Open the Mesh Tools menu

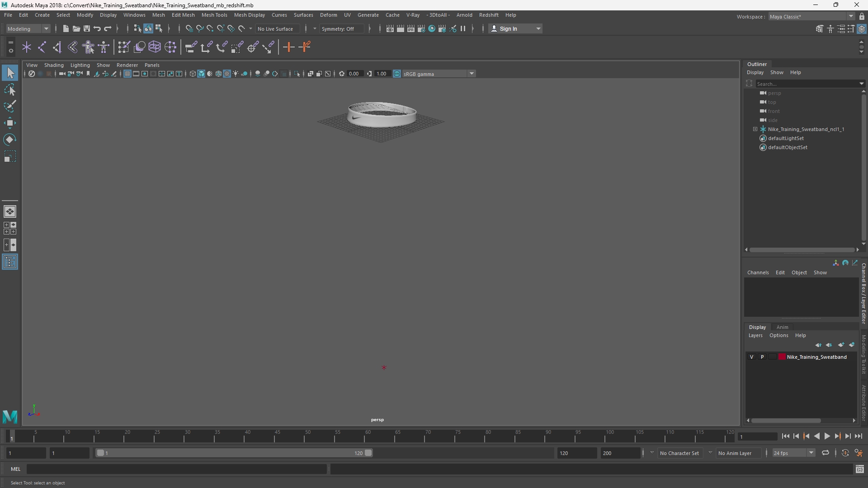[x=214, y=15]
